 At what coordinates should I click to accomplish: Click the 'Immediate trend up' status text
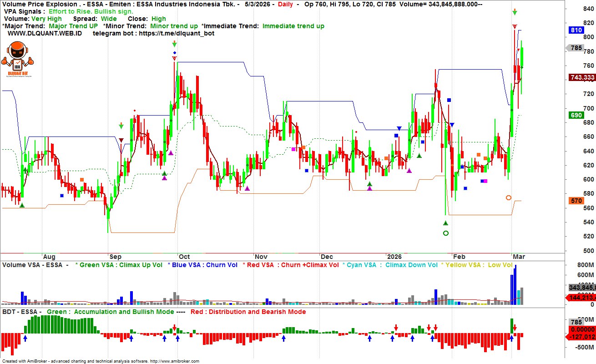click(293, 26)
